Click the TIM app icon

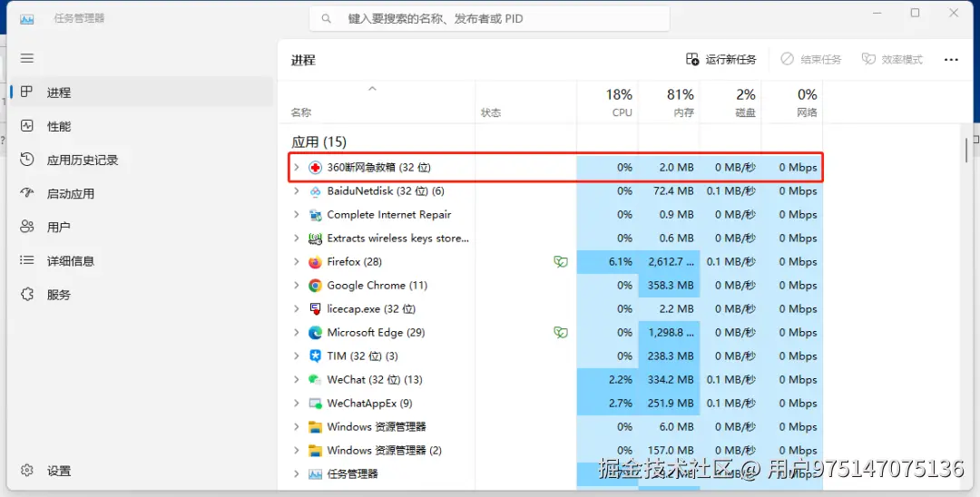pyautogui.click(x=315, y=356)
